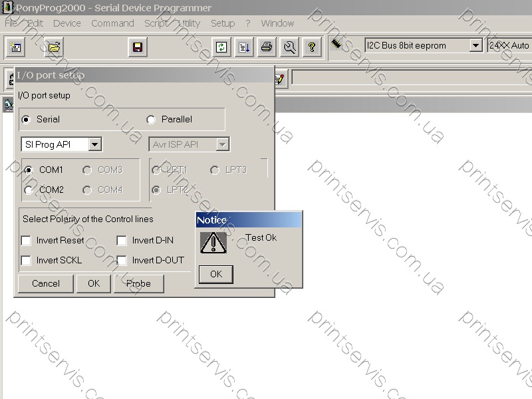Select the Parallel radio button
The width and height of the screenshot is (532, 399).
click(x=151, y=120)
